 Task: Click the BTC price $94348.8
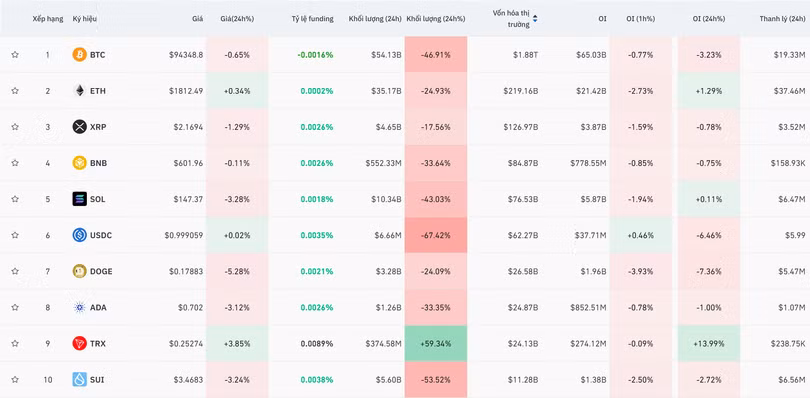186,54
